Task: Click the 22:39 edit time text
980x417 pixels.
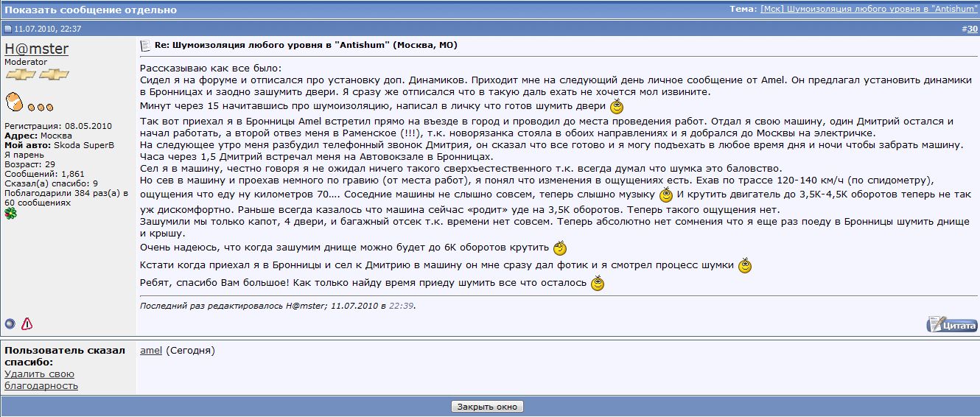Action: (x=401, y=305)
